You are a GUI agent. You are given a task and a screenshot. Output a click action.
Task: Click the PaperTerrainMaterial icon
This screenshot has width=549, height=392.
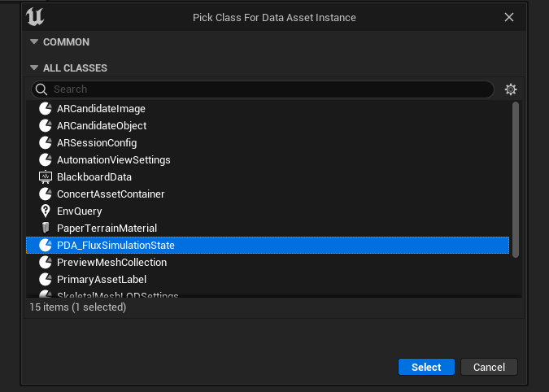pyautogui.click(x=46, y=228)
